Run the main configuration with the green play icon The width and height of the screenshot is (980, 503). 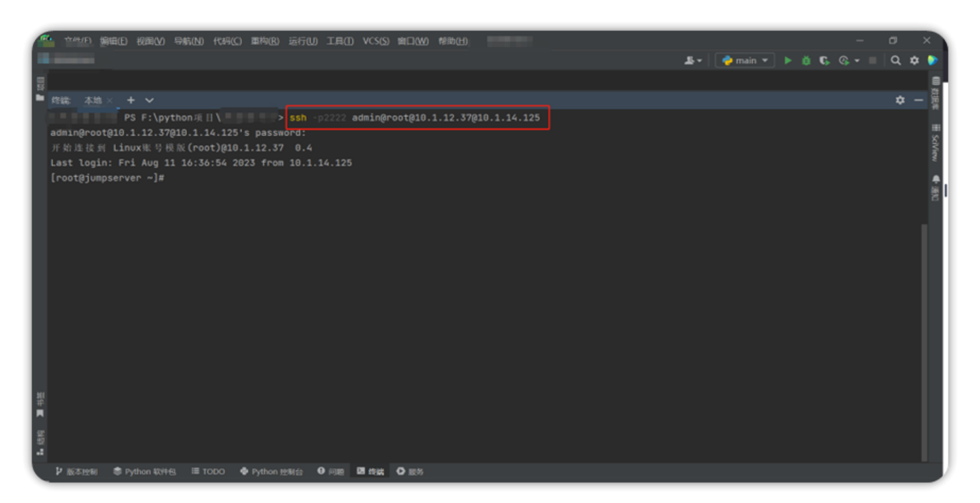pyautogui.click(x=788, y=61)
